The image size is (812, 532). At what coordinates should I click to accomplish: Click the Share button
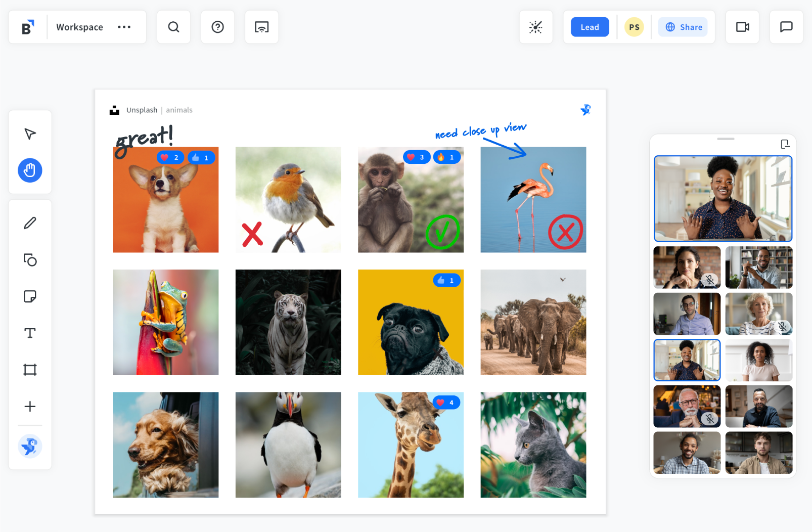click(683, 27)
